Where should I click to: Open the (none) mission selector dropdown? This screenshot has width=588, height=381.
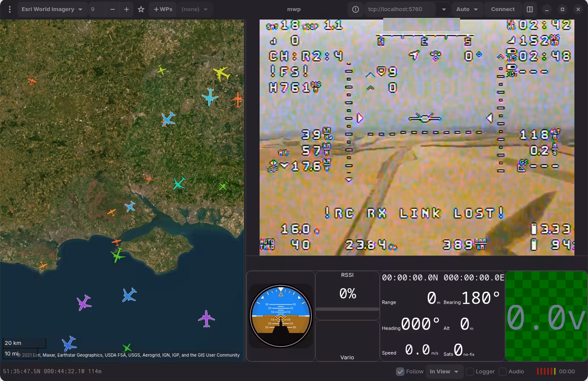click(x=195, y=9)
